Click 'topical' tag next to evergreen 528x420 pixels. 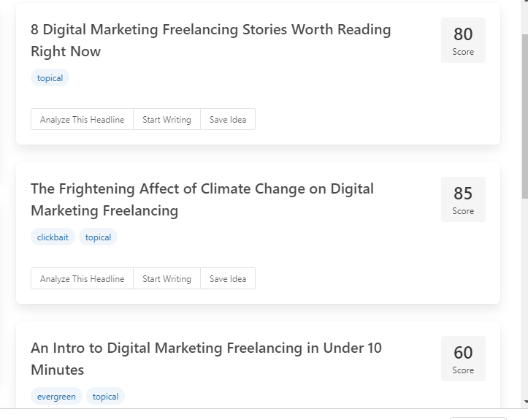105,397
